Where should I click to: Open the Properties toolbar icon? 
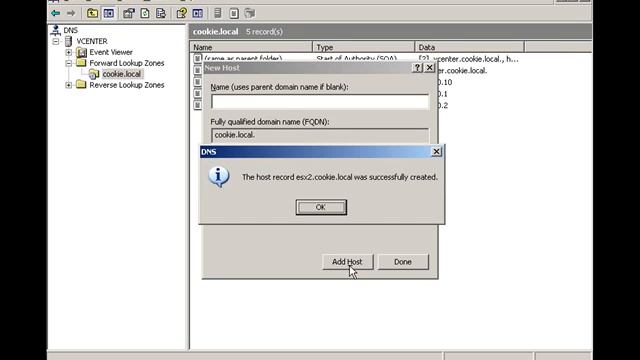(x=129, y=13)
